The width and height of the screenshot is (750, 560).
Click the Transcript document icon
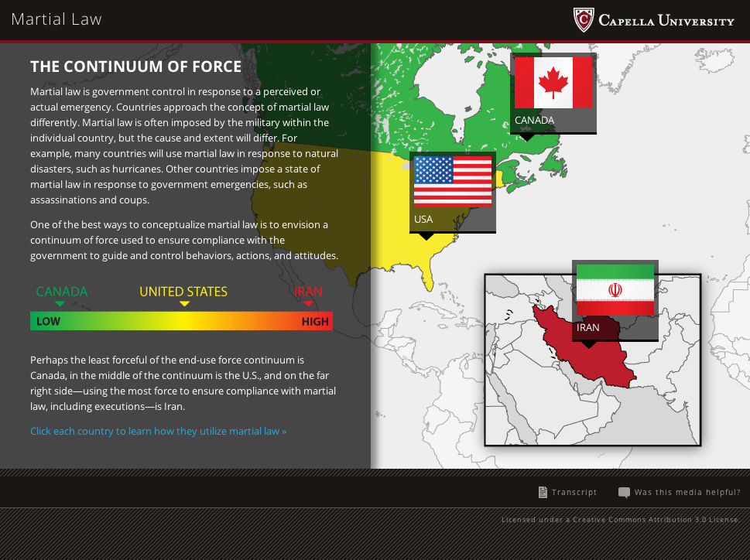pyautogui.click(x=543, y=492)
